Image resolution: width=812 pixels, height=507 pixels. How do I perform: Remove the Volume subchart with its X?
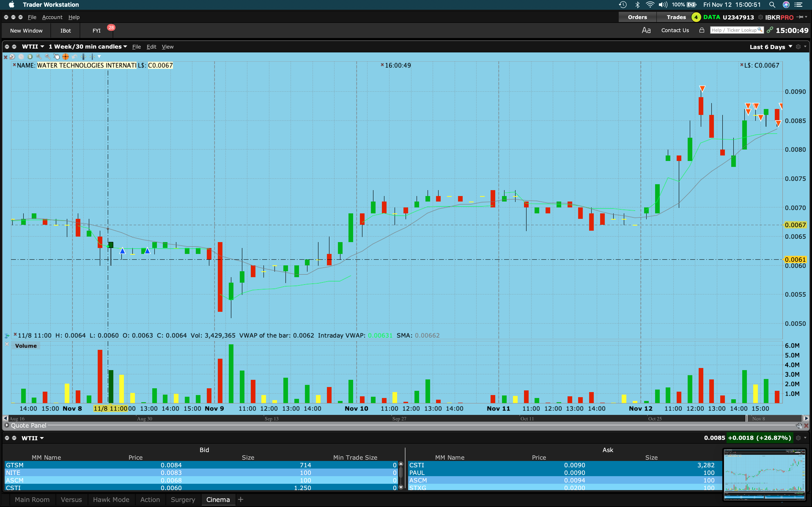click(x=7, y=344)
